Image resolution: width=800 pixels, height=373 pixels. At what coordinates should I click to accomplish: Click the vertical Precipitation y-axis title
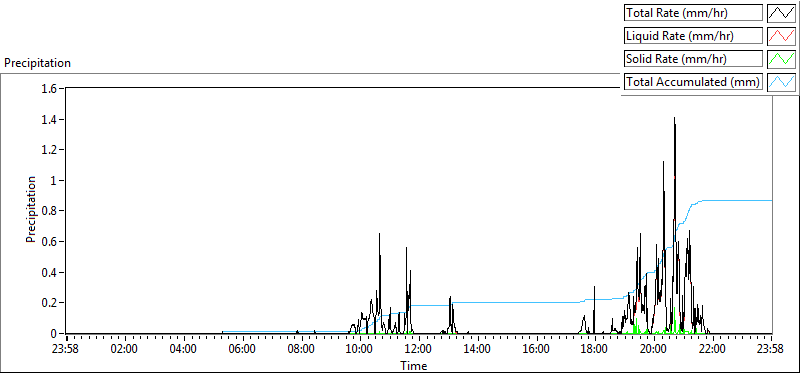pos(31,209)
